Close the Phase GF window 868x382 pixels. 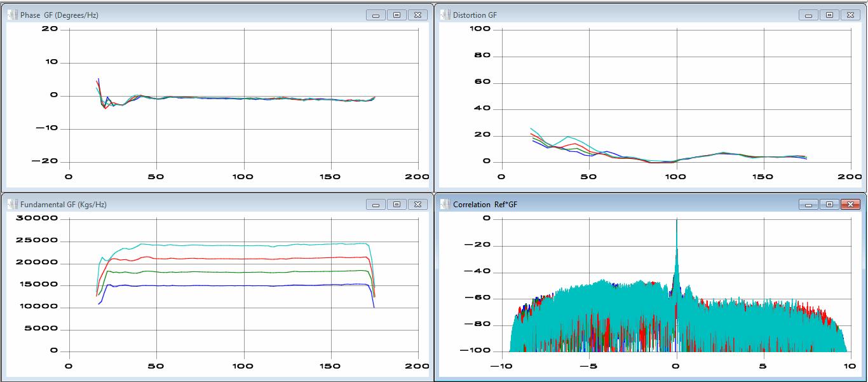coord(417,15)
